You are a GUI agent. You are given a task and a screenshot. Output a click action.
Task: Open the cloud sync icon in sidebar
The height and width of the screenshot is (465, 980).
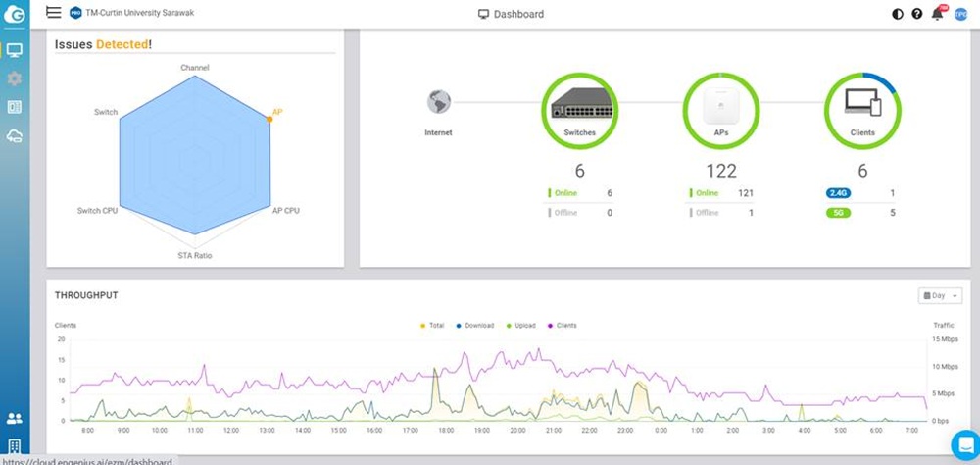pos(15,135)
